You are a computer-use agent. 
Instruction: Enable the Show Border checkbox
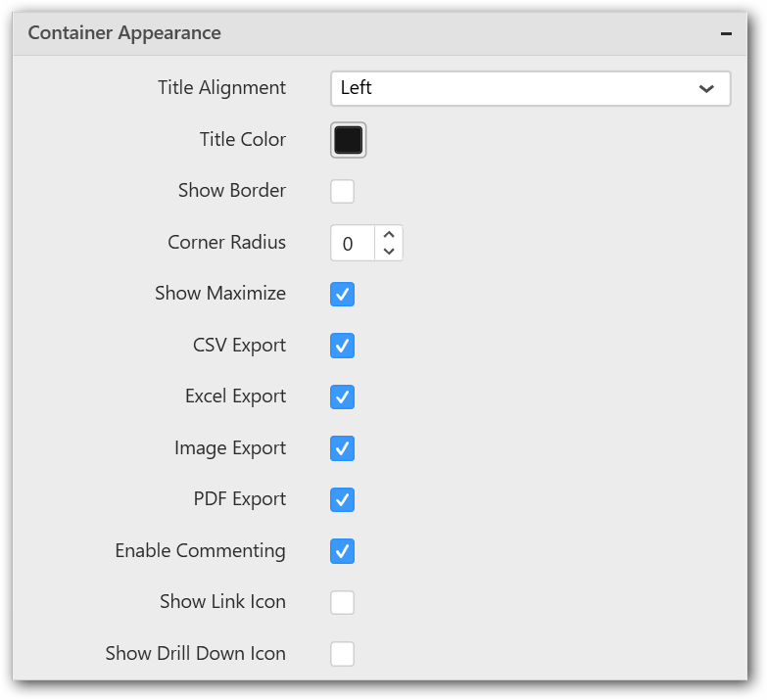pos(342,191)
